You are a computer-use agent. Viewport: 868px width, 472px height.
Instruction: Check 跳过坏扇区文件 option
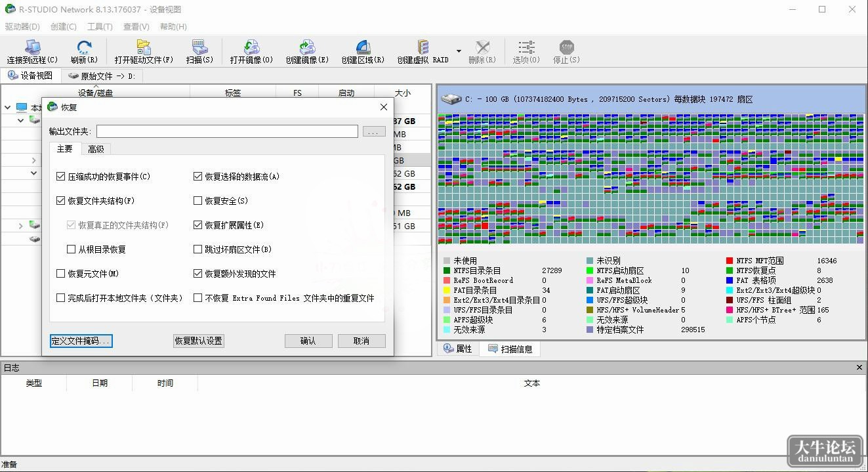(x=198, y=249)
